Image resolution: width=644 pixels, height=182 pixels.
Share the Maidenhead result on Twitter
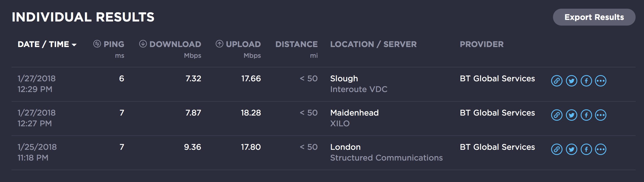[x=571, y=115]
